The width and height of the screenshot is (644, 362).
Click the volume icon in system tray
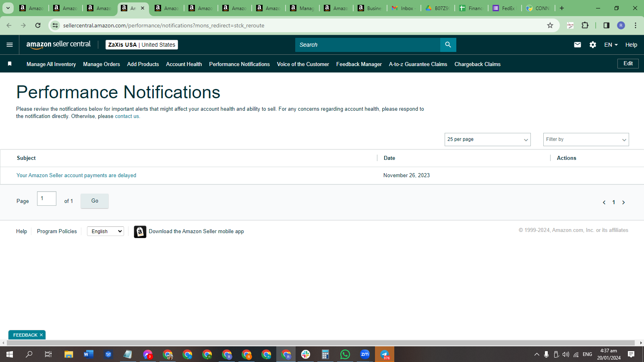point(566,354)
